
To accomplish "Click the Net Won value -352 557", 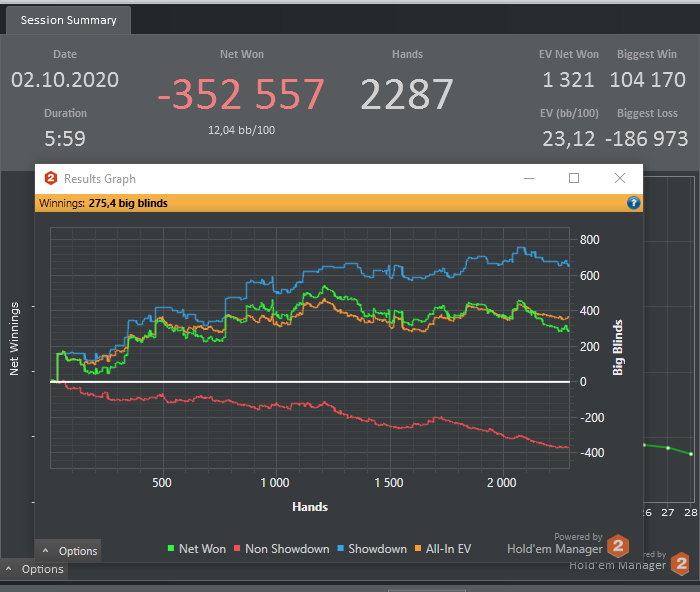I will pyautogui.click(x=241, y=94).
